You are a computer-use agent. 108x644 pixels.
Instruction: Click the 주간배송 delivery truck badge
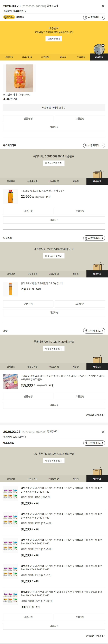[x=9, y=17]
